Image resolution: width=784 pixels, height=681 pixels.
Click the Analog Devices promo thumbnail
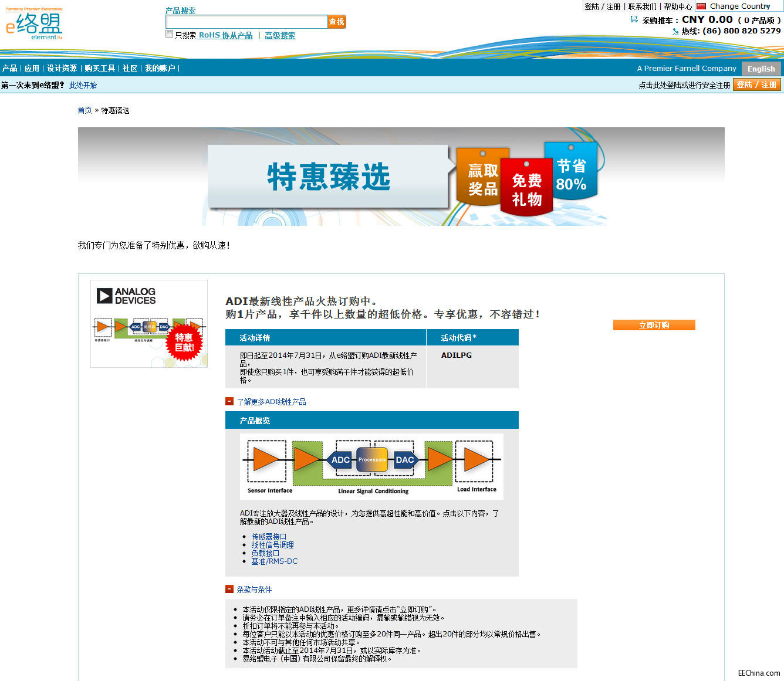tap(149, 324)
